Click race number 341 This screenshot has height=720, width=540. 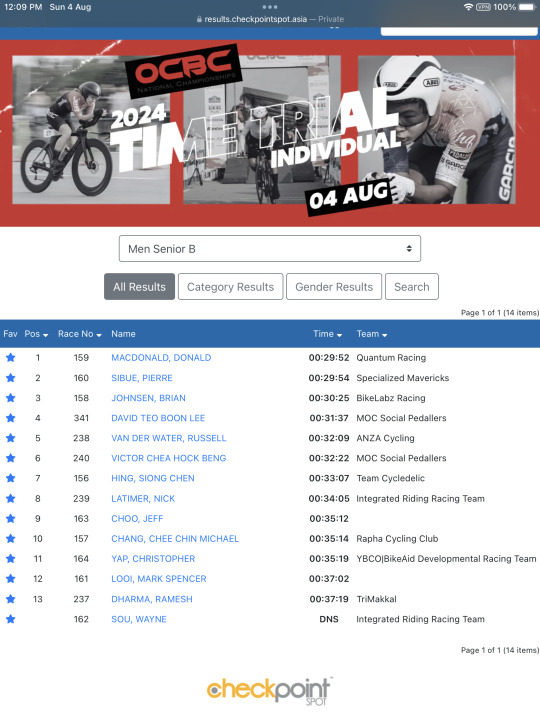coord(81,418)
